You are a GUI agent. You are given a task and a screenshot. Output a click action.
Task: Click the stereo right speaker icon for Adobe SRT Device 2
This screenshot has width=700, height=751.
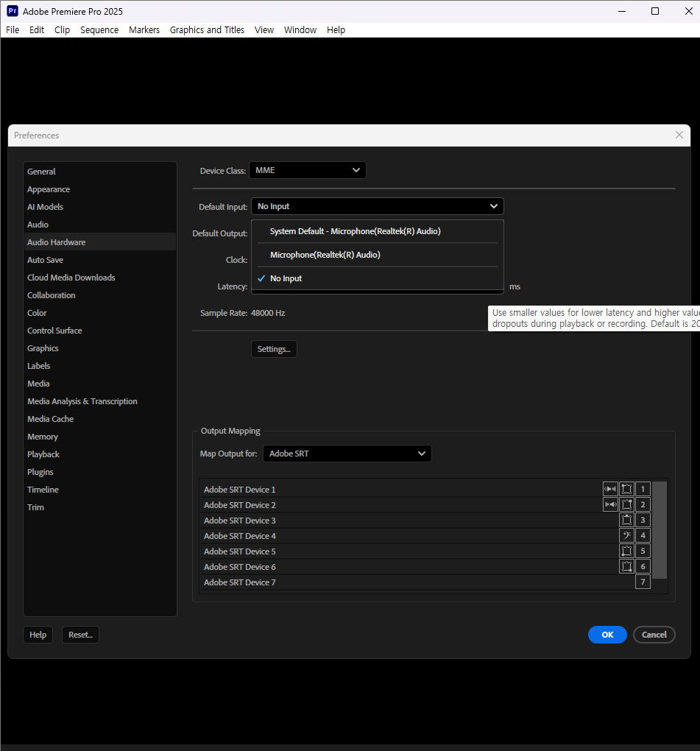click(x=610, y=504)
